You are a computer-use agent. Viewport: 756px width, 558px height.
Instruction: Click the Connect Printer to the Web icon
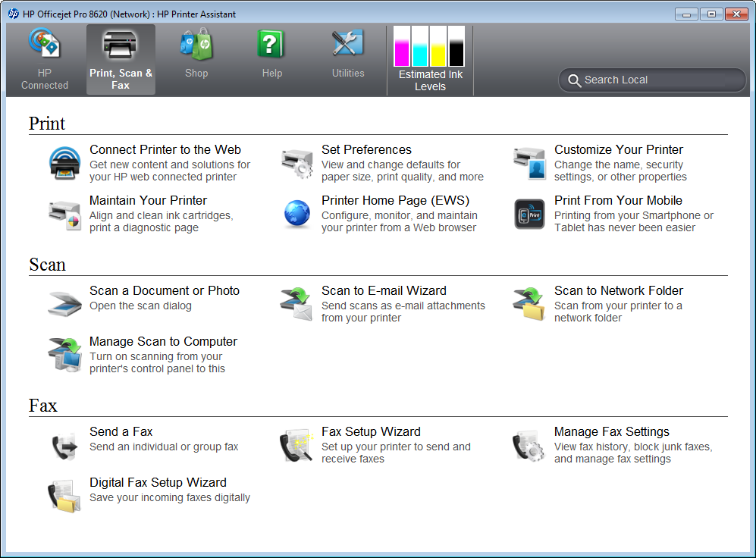click(64, 163)
